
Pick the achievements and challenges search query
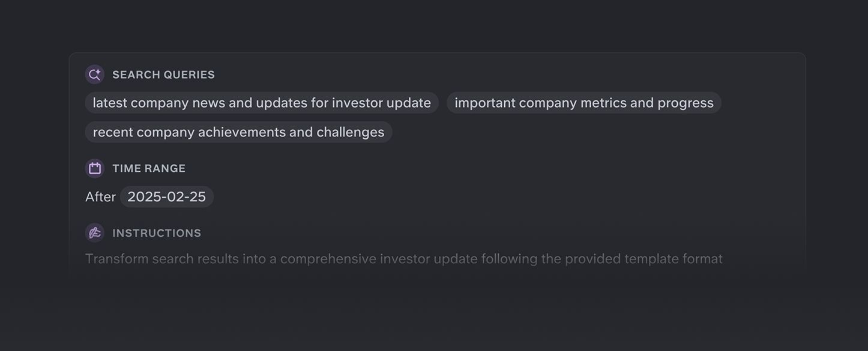coord(238,132)
